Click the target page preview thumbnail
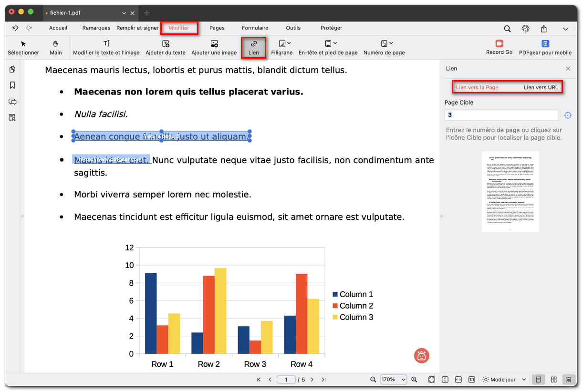Image resolution: width=583 pixels, height=392 pixels. point(510,192)
